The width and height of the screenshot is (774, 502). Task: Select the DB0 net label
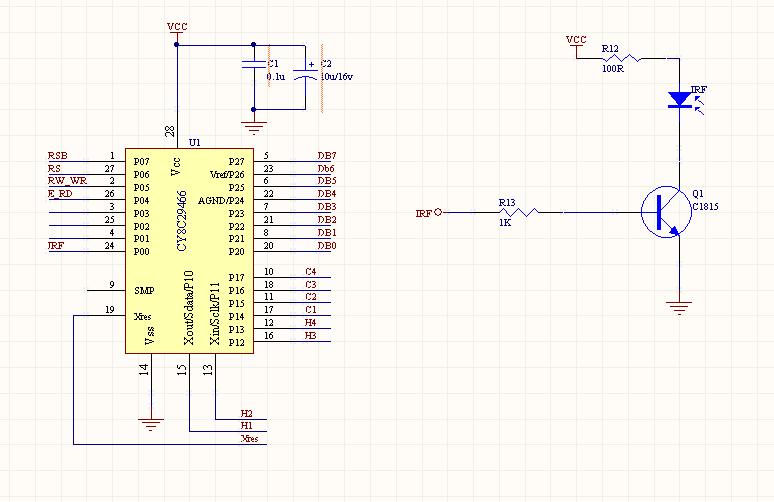click(327, 245)
